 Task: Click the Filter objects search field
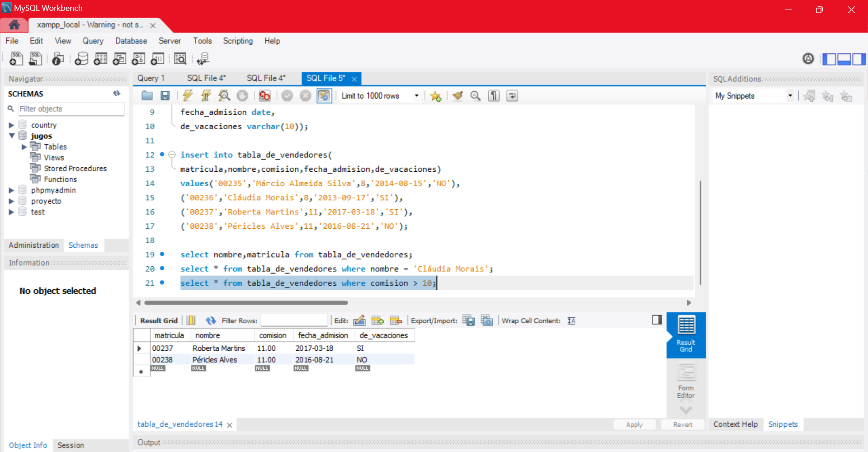click(x=71, y=109)
